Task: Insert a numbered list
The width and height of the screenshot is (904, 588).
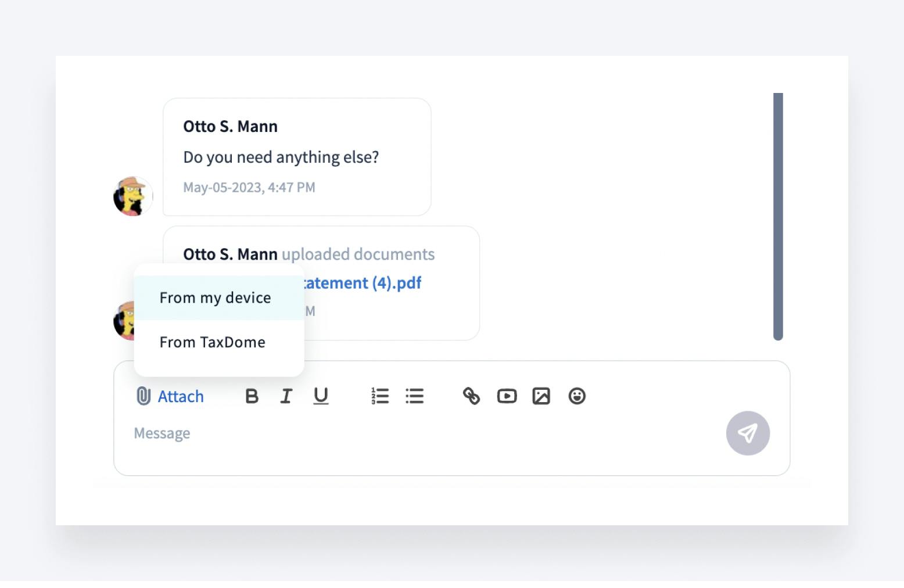Action: pos(380,396)
